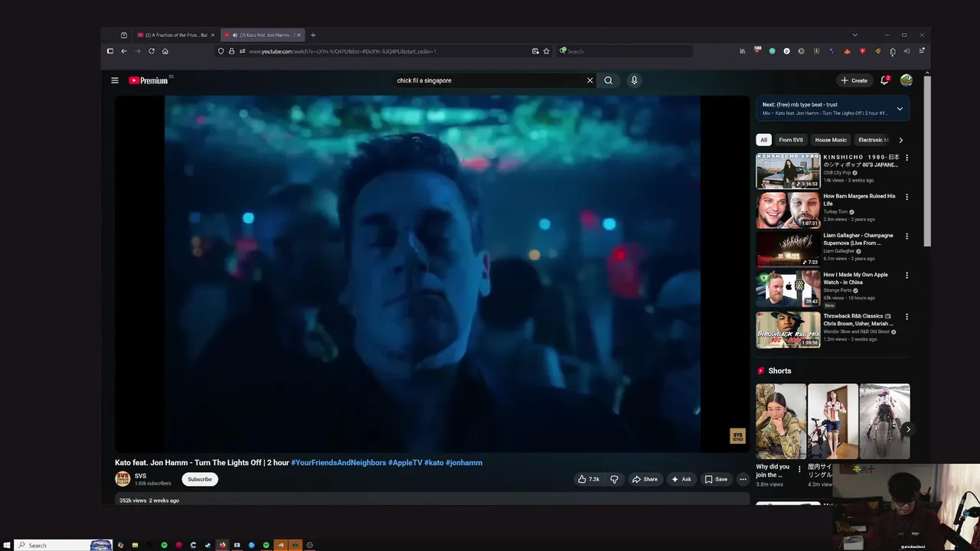The height and width of the screenshot is (551, 980).
Task: Open the browser sidebar toggle
Action: [x=110, y=51]
